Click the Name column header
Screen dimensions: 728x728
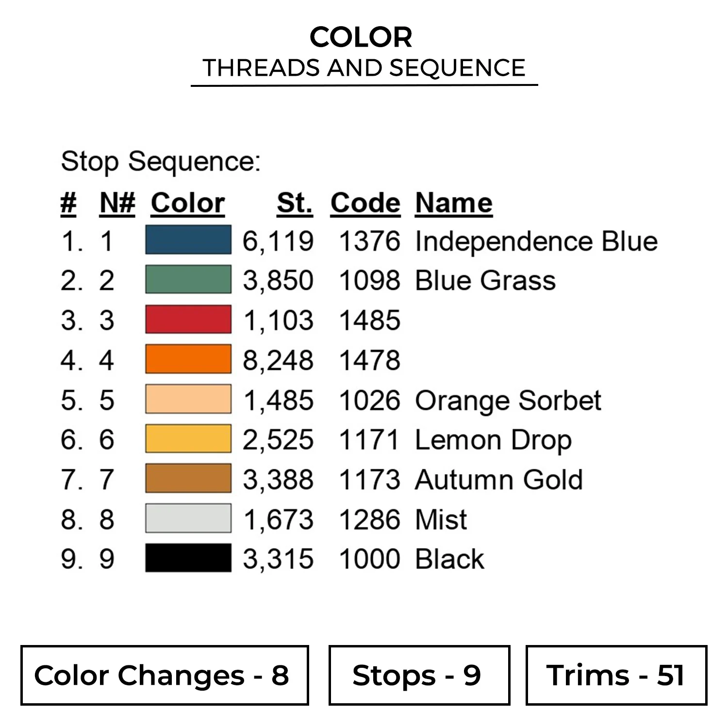click(x=454, y=203)
